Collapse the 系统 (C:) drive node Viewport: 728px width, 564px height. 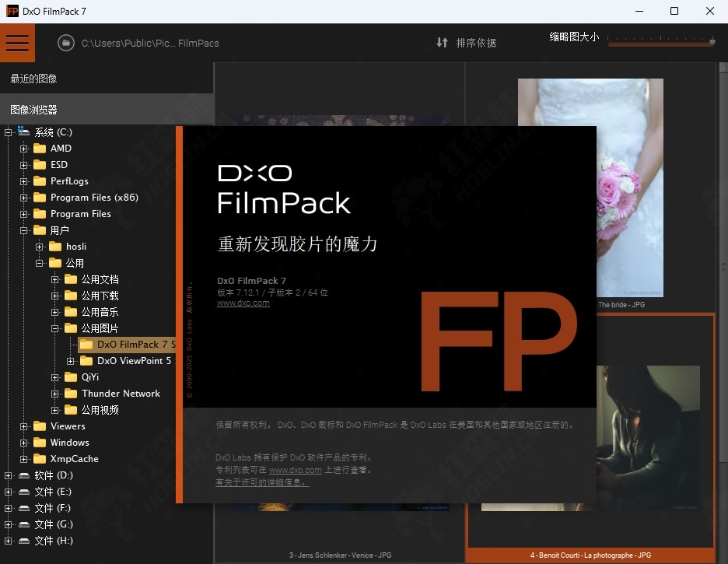8,133
